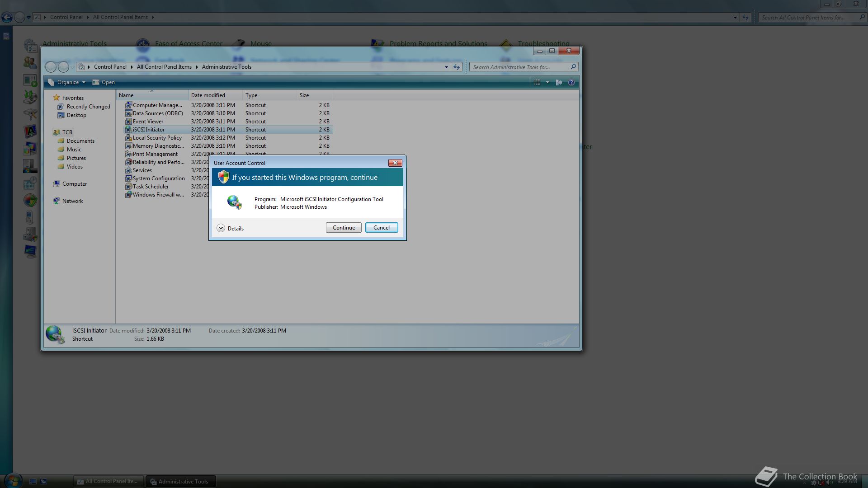Image resolution: width=868 pixels, height=488 pixels.
Task: Expand the address bar history dropdown
Action: click(x=446, y=67)
